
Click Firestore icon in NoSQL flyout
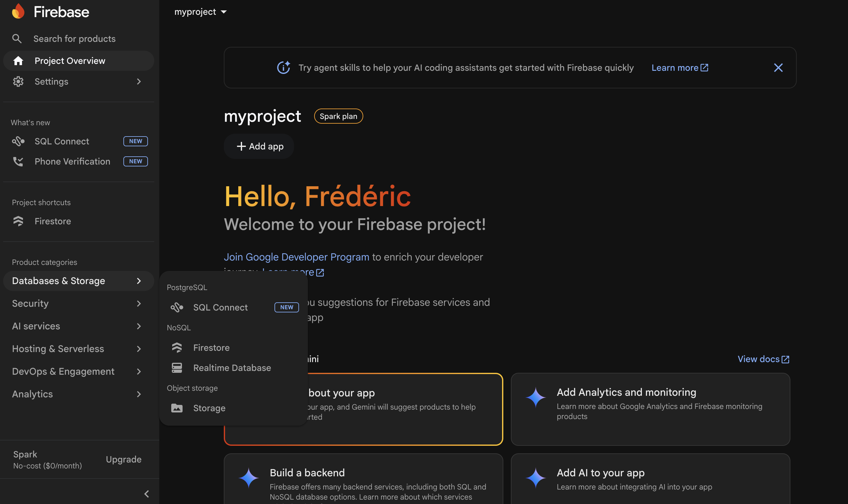pyautogui.click(x=177, y=348)
